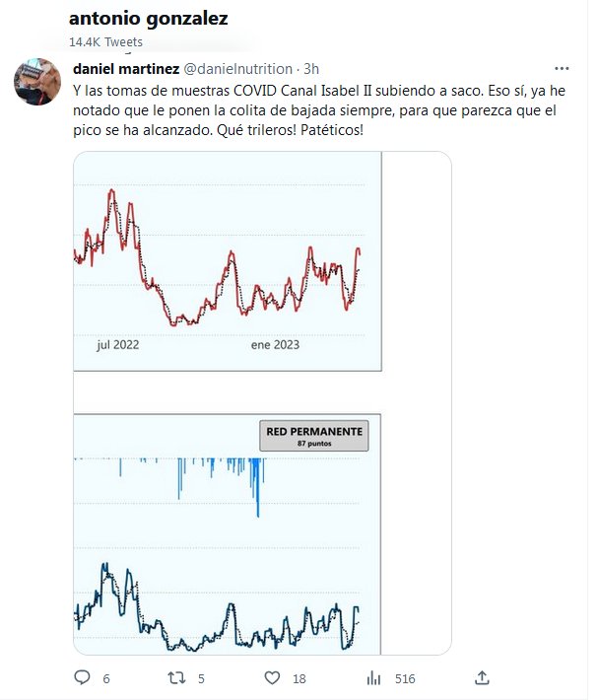This screenshot has width=599, height=700.
Task: Open tweet analytics bar chart icon
Action: pyautogui.click(x=373, y=678)
